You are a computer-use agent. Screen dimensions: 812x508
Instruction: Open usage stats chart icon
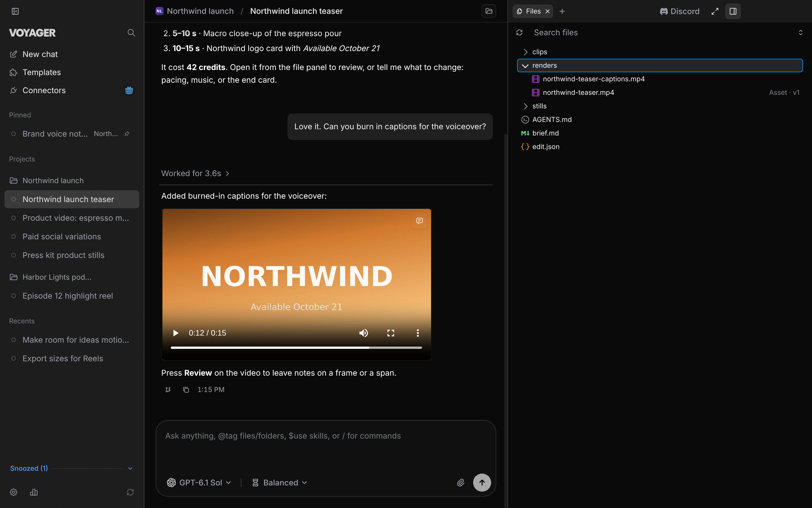pyautogui.click(x=34, y=492)
